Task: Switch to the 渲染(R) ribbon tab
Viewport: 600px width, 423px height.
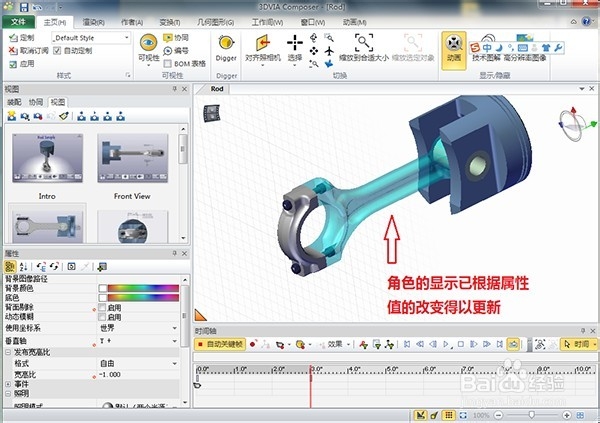Action: tap(93, 22)
